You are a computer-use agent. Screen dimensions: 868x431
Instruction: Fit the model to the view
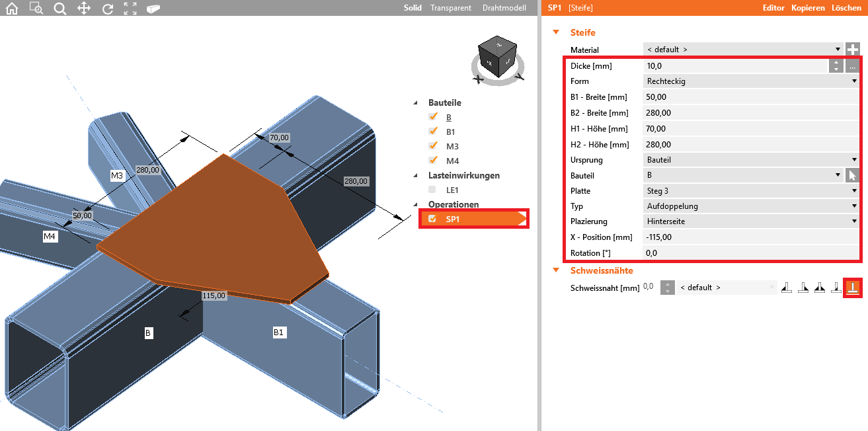(130, 8)
